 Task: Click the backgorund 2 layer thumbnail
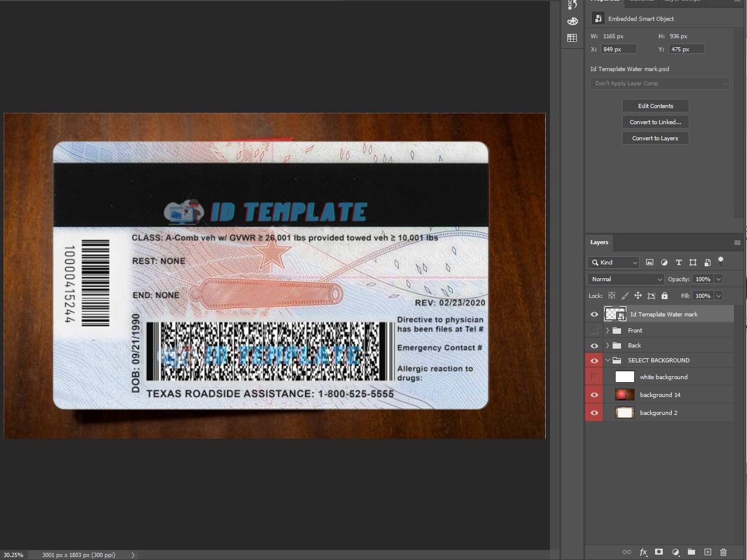click(x=625, y=413)
